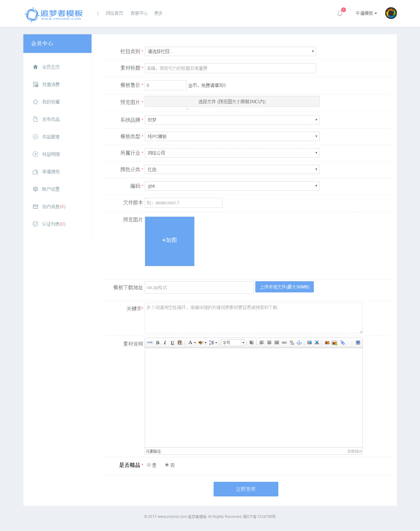This screenshot has width=420, height=531.
Task: Switch editor to HTML source mode
Action: pyautogui.click(x=150, y=343)
